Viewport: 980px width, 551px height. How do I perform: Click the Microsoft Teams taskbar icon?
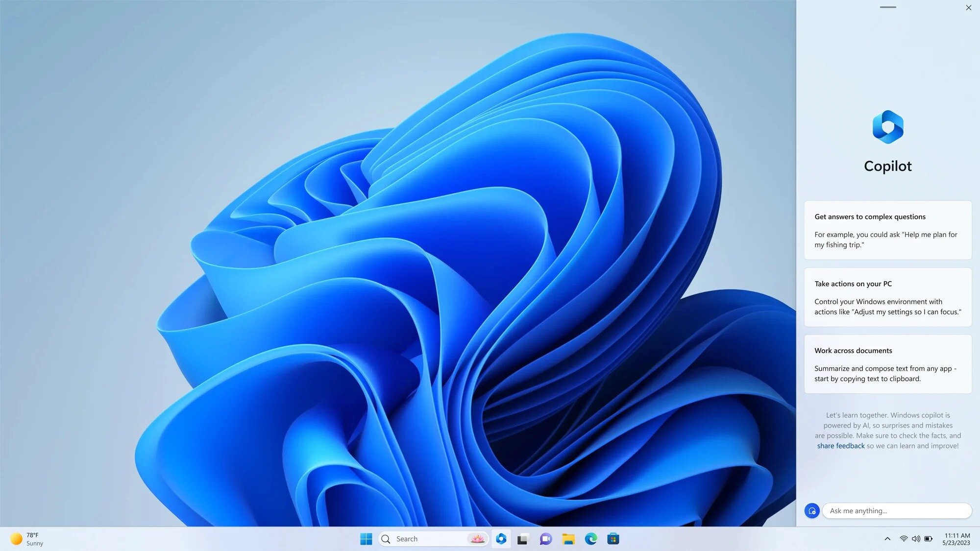click(x=545, y=539)
